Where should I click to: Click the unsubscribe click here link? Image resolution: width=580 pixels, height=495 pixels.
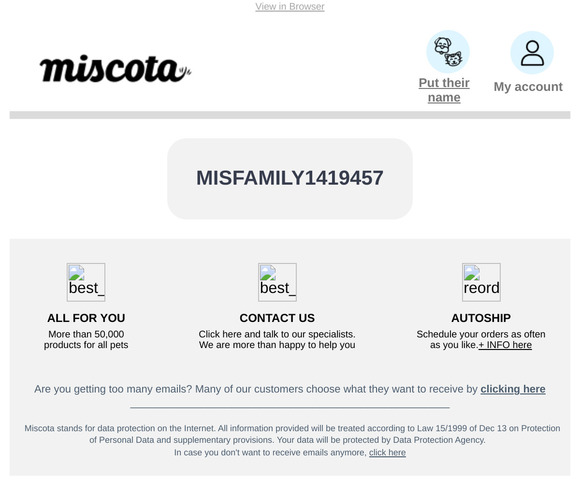pos(387,452)
